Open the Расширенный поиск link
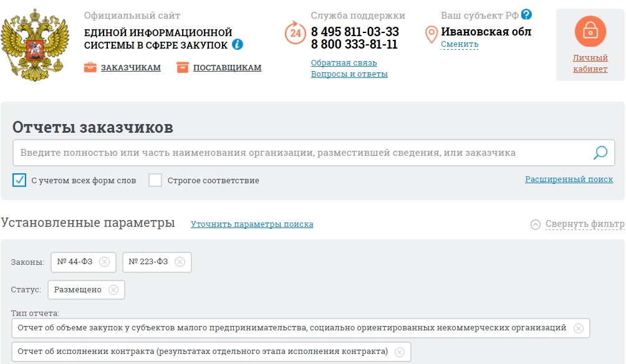 click(569, 180)
